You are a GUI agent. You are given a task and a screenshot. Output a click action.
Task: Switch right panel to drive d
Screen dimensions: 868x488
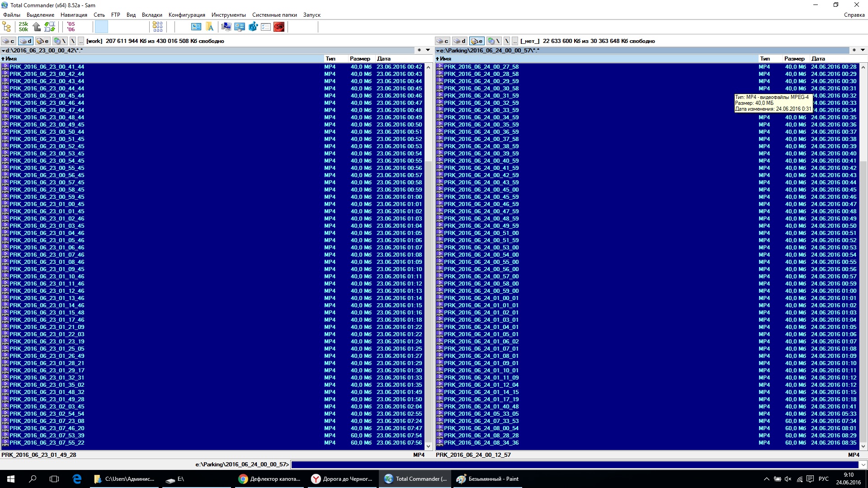459,41
